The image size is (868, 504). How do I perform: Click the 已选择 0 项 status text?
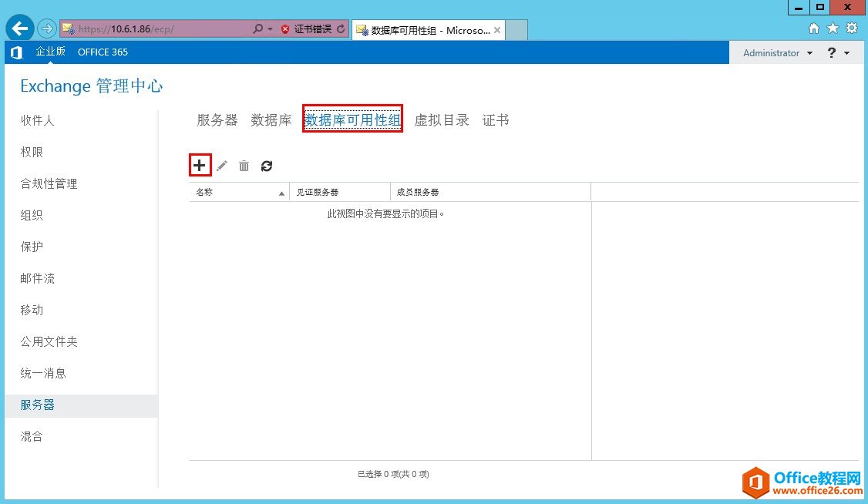(x=393, y=474)
